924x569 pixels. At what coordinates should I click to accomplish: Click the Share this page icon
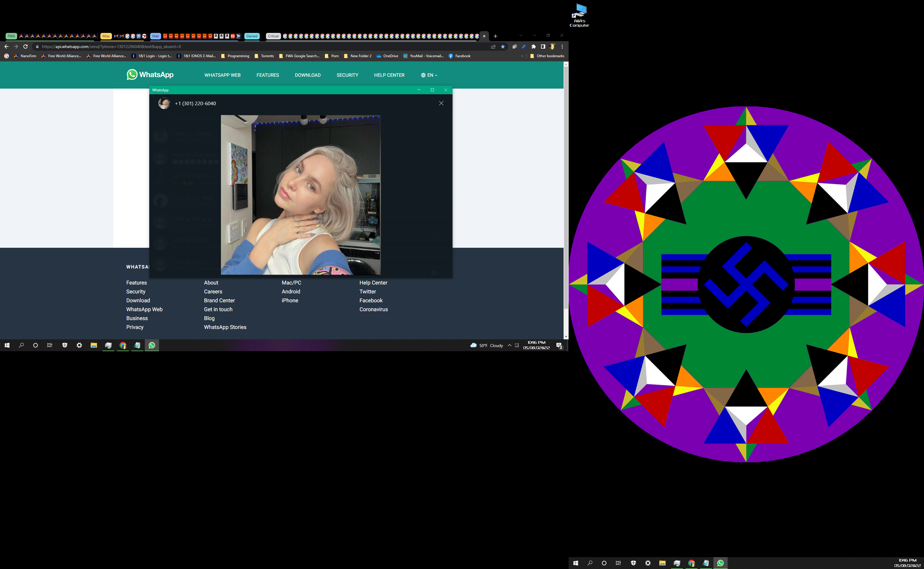[493, 47]
